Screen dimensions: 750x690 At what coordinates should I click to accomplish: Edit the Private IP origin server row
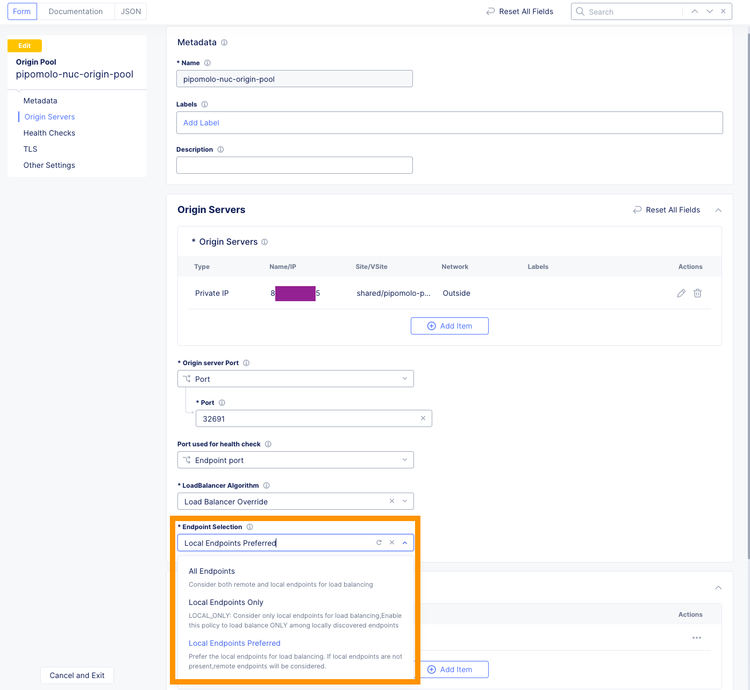(681, 293)
